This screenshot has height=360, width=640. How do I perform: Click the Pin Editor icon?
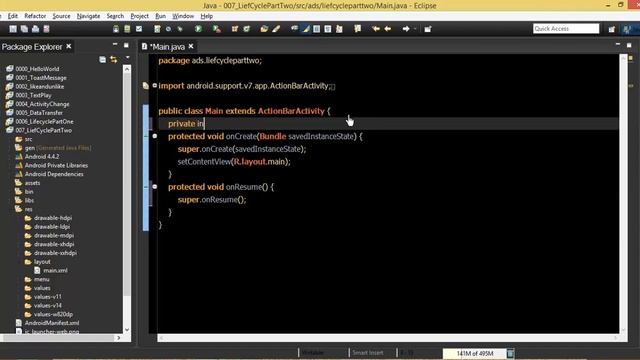(428, 29)
